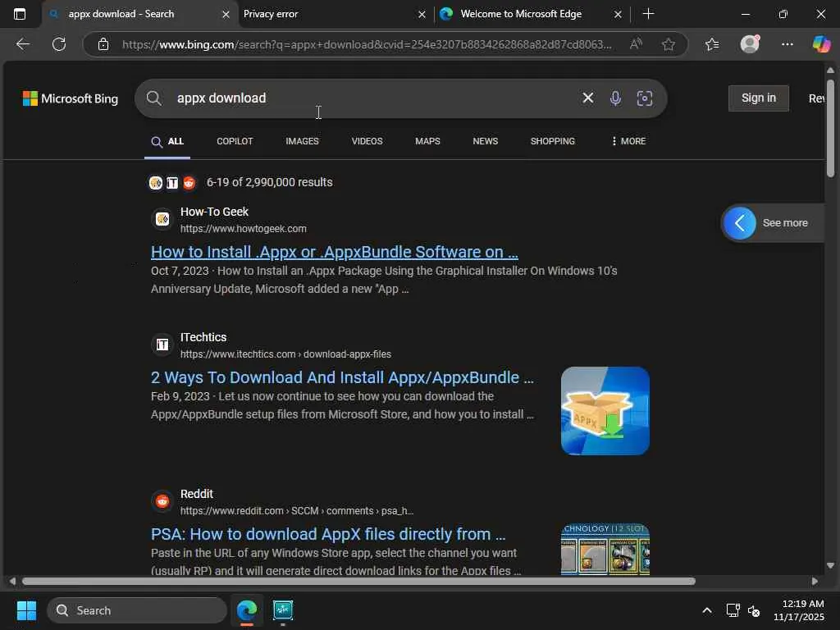The height and width of the screenshot is (630, 840).
Task: Click the Microsoft Bing logo
Action: pyautogui.click(x=71, y=98)
